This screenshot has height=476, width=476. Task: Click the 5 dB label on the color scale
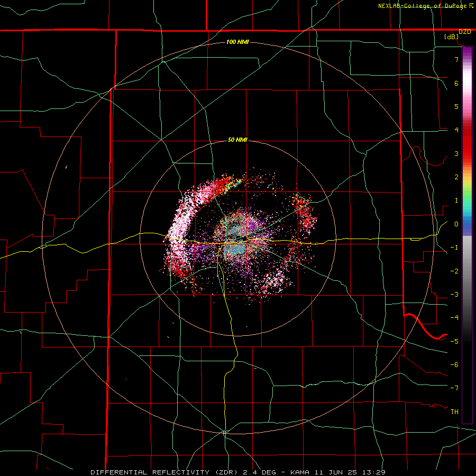tap(456, 106)
